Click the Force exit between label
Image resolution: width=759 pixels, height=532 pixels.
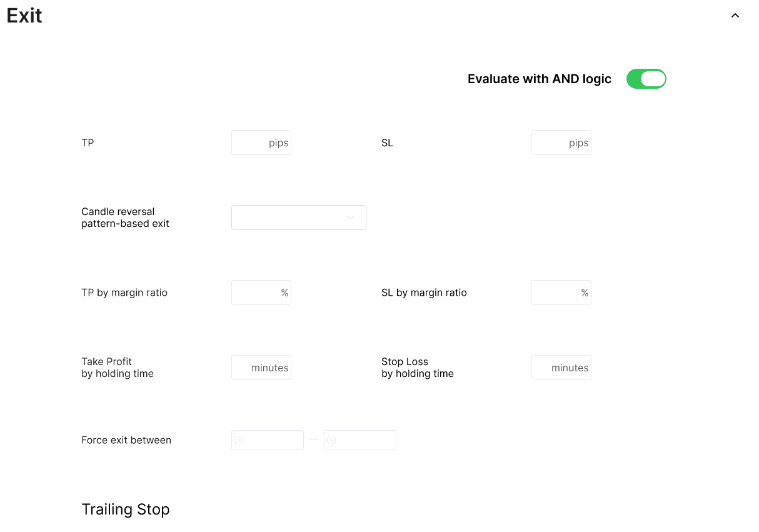click(x=126, y=440)
